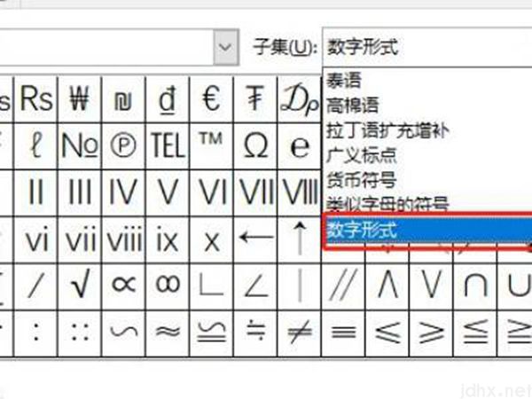Pick the estimated symbol ℮
532x399 pixels.
click(300, 146)
